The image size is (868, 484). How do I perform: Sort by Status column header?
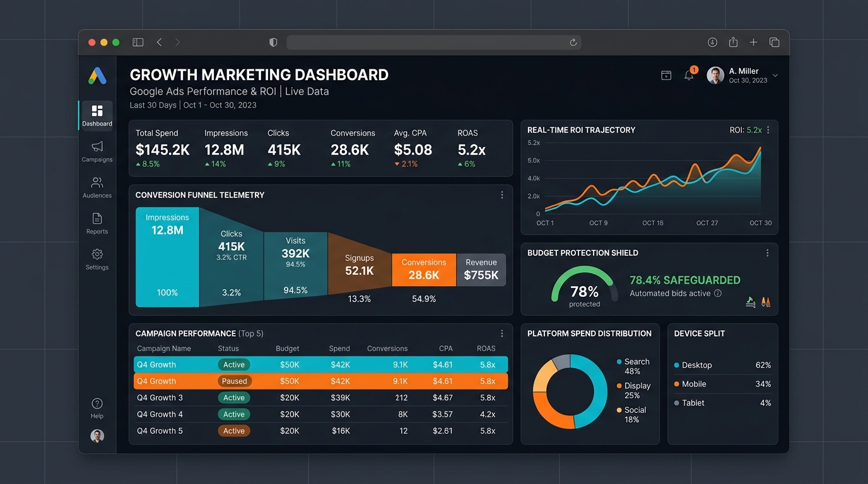pyautogui.click(x=228, y=349)
